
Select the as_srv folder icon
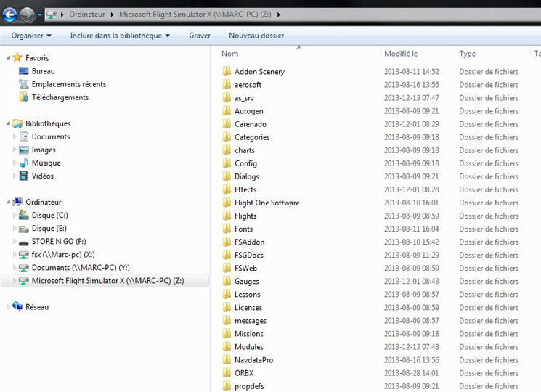point(227,97)
